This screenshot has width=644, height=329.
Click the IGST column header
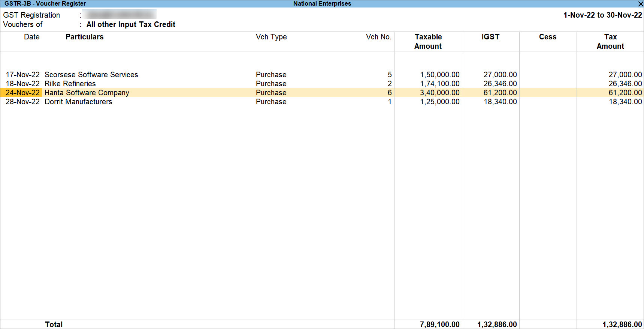490,37
